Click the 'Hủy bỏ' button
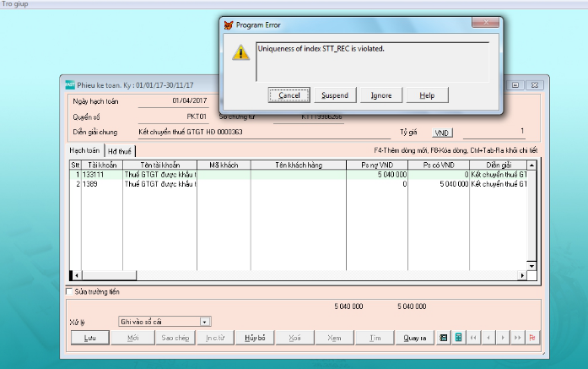Viewport: 588px width, 369px height. pos(255,338)
